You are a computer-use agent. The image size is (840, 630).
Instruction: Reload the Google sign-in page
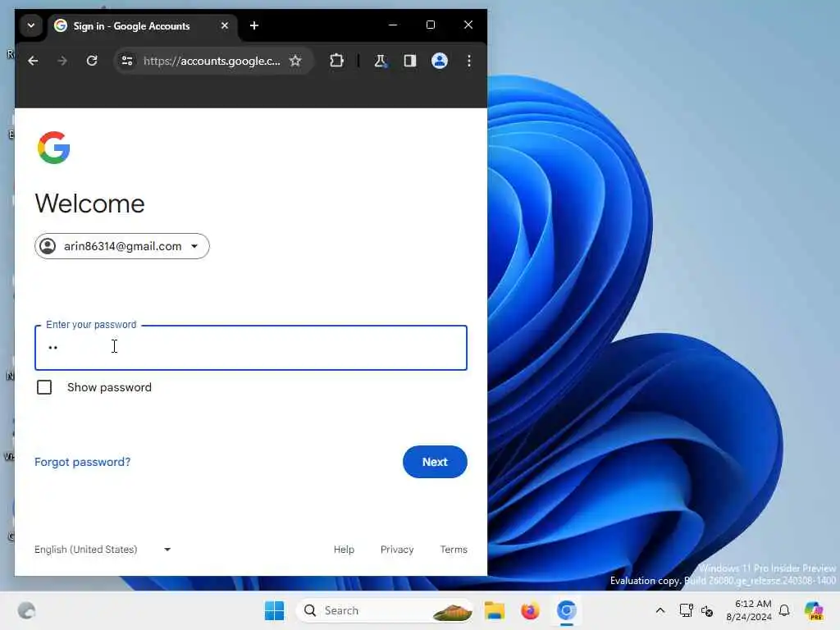pyautogui.click(x=92, y=61)
